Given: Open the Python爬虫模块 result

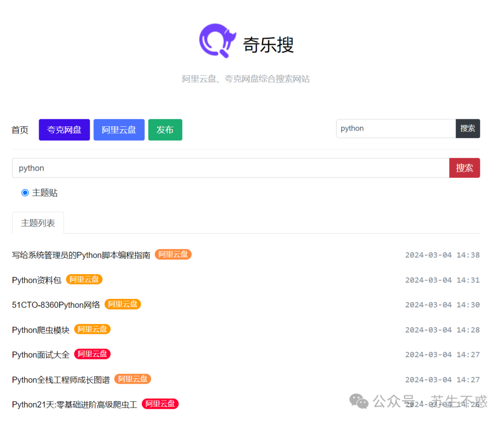Looking at the screenshot, I should 41,330.
